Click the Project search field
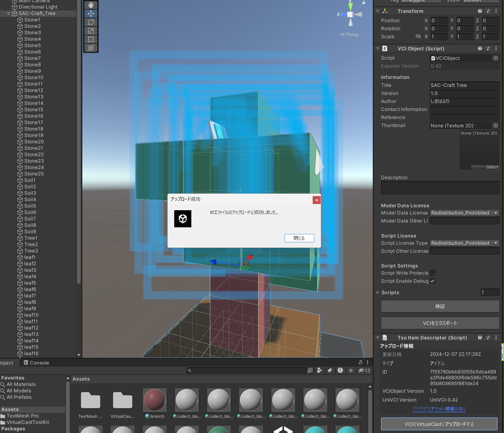 point(246,370)
